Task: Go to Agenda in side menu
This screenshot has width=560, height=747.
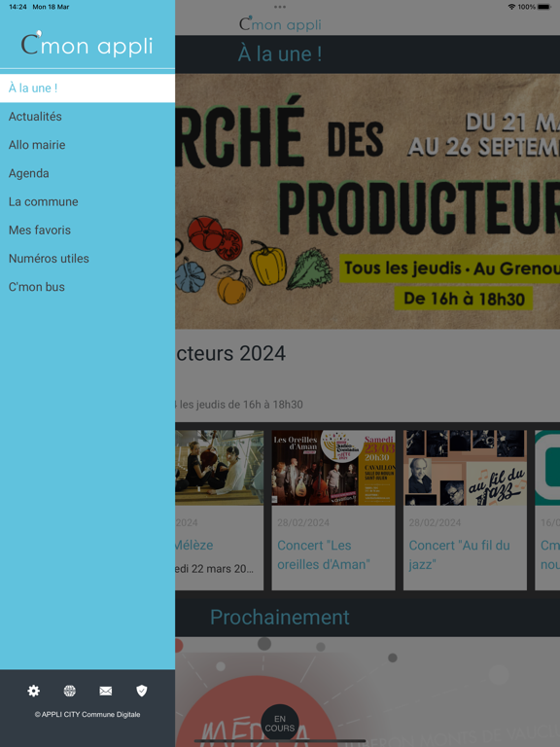Action: click(x=87, y=173)
